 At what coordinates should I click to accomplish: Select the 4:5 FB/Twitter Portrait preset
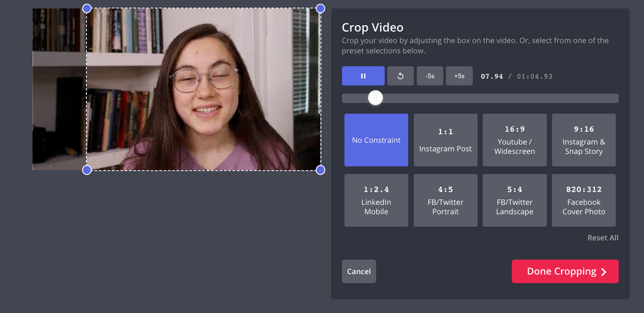click(x=446, y=200)
